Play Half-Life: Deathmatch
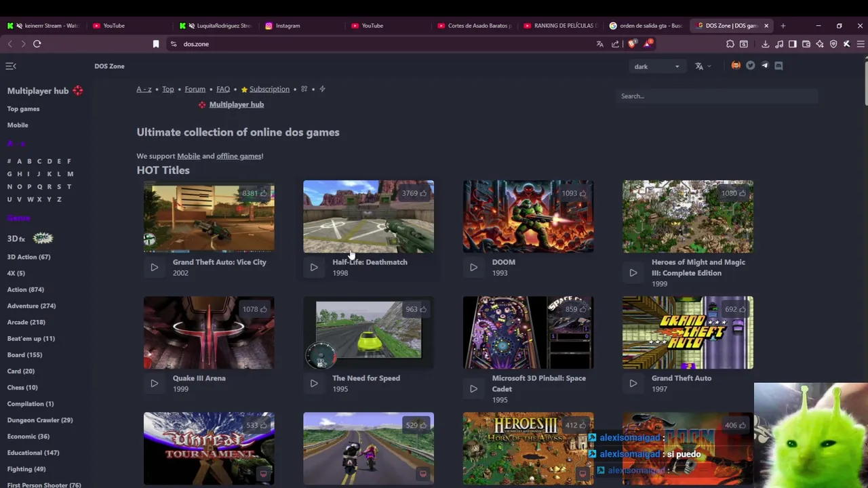 click(x=313, y=267)
